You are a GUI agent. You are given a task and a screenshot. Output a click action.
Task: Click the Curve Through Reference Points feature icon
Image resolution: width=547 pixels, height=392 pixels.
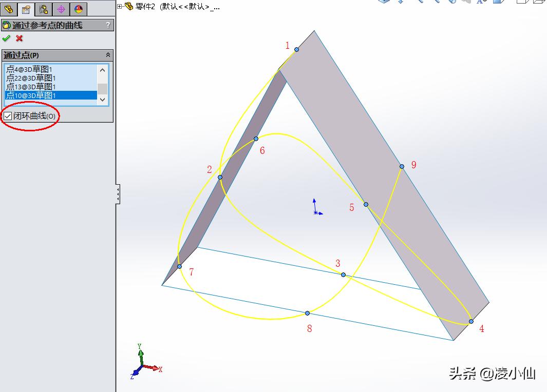7,25
